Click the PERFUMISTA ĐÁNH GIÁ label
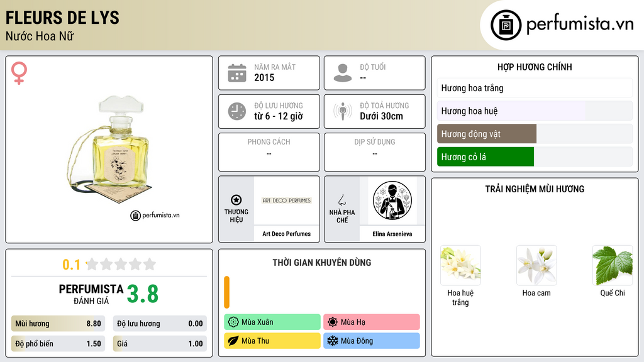 [x=91, y=294]
